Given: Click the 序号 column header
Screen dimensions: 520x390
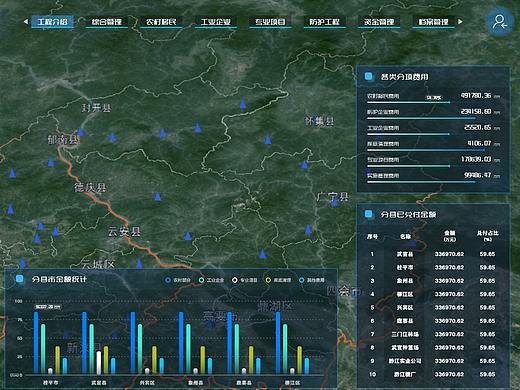Looking at the screenshot, I should [372, 236].
